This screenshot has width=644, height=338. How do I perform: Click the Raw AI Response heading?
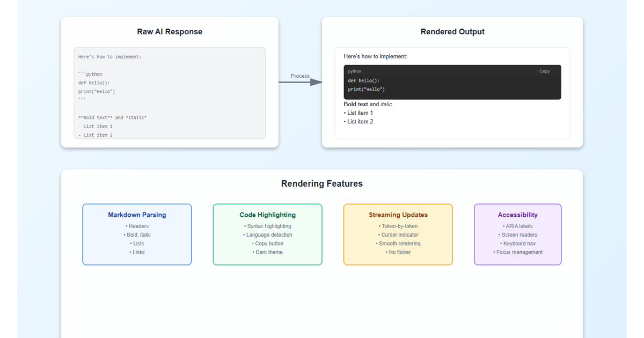170,32
